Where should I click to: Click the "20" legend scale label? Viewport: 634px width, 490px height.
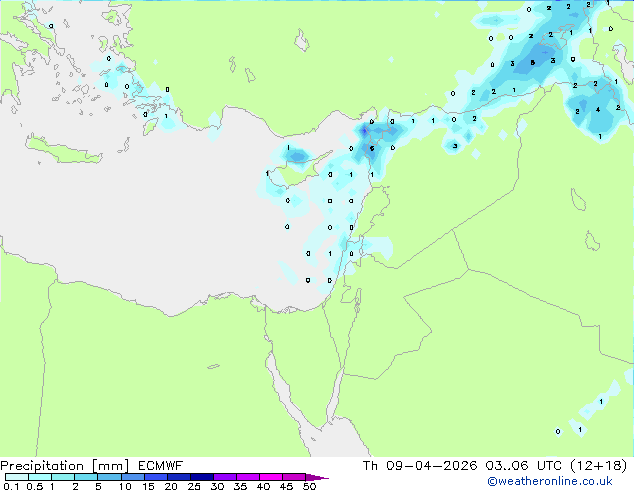pyautogui.click(x=171, y=486)
